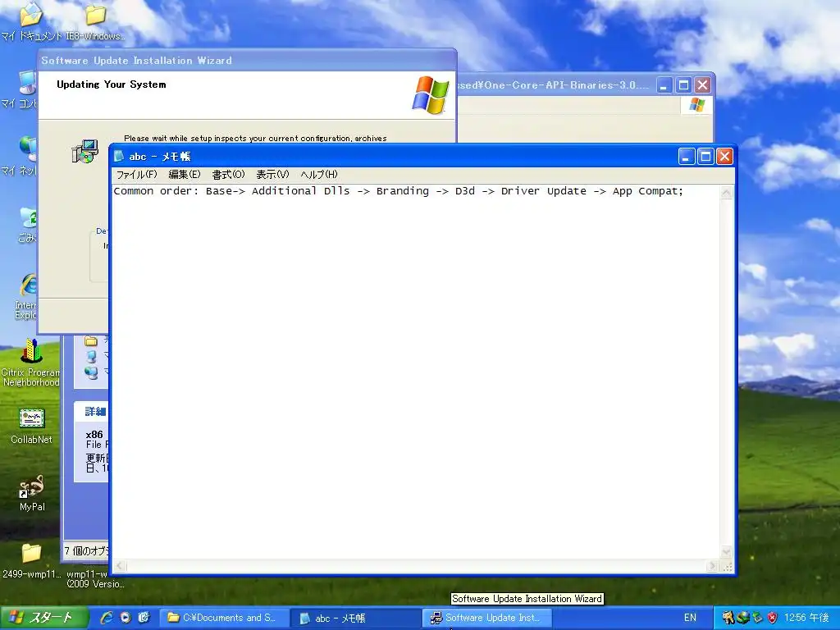This screenshot has height=630, width=840.
Task: Select the IE8-Windows folder on desktop
Action: tap(95, 21)
